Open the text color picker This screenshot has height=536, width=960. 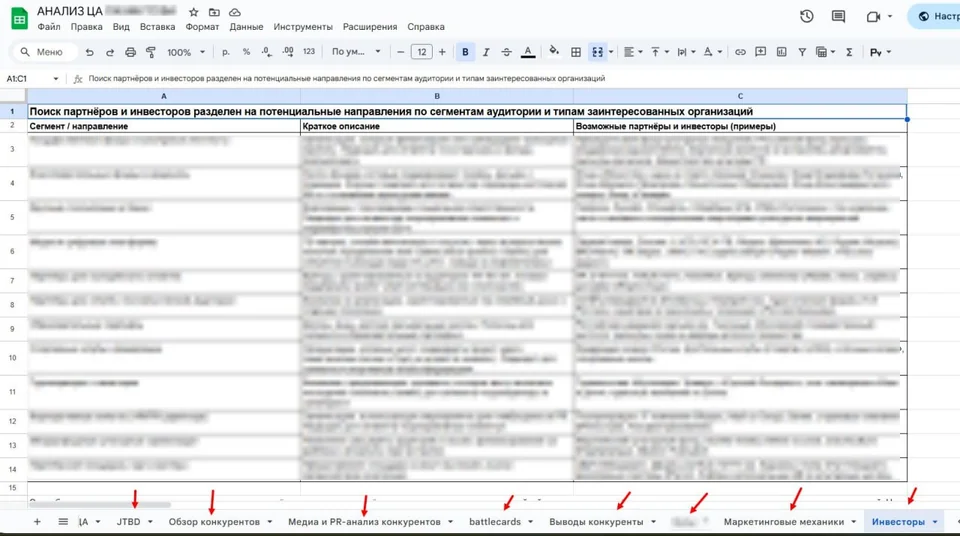(528, 52)
